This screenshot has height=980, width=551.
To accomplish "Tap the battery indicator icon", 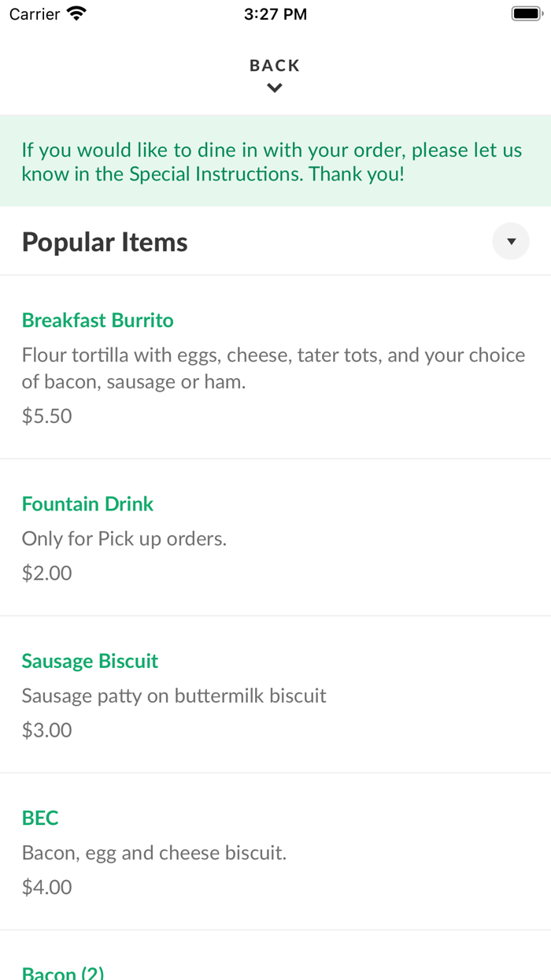I will (x=526, y=13).
